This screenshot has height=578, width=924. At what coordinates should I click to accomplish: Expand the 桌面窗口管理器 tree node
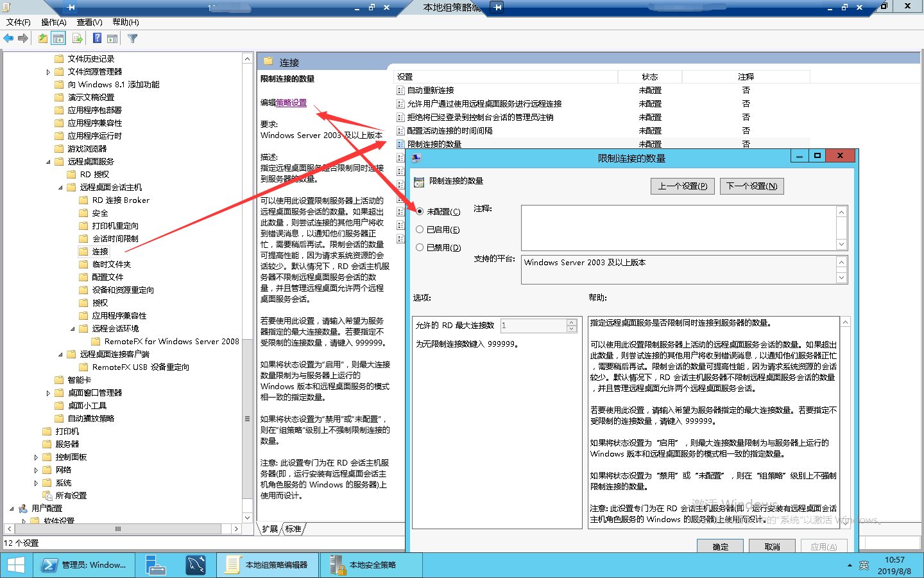[48, 393]
